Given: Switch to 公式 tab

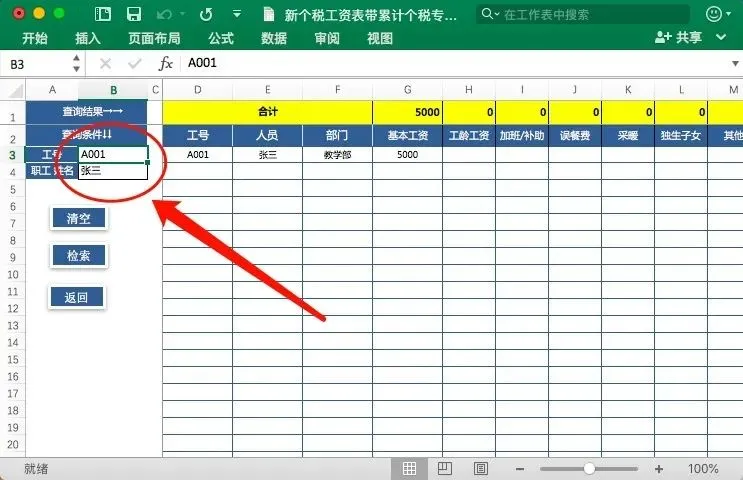Looking at the screenshot, I should pyautogui.click(x=221, y=38).
